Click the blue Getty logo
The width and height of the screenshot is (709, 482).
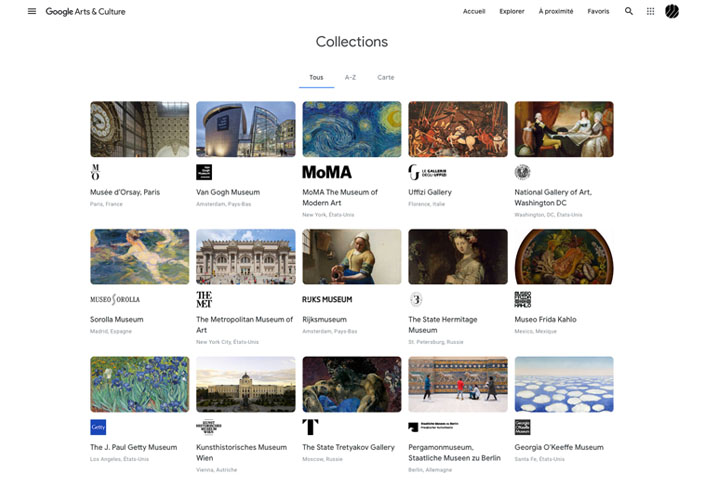coord(98,427)
